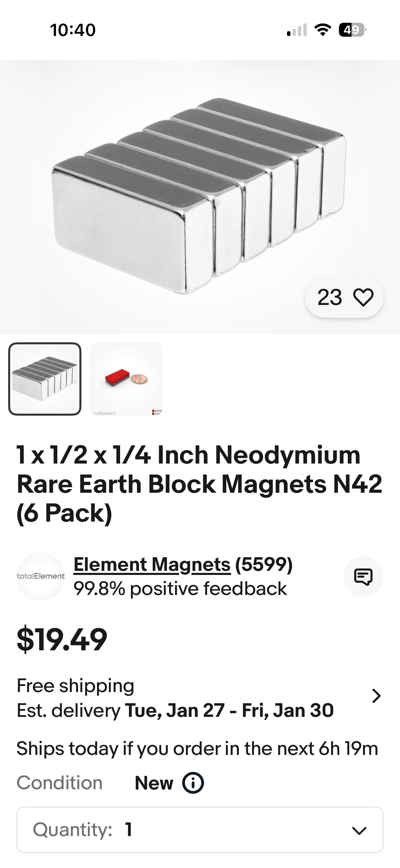Tap the condition info icon
400x868 pixels.
pos(193,783)
